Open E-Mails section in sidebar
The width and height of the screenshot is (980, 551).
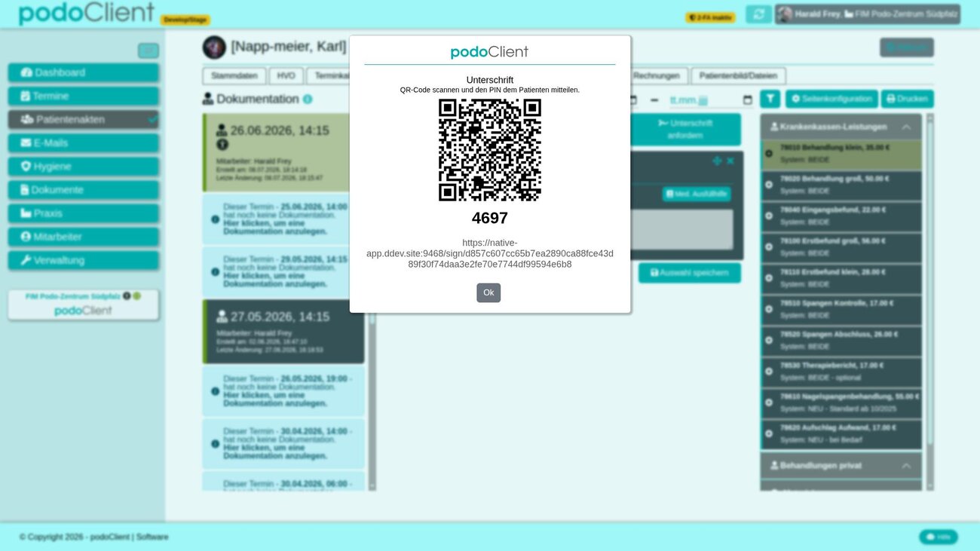pos(84,142)
